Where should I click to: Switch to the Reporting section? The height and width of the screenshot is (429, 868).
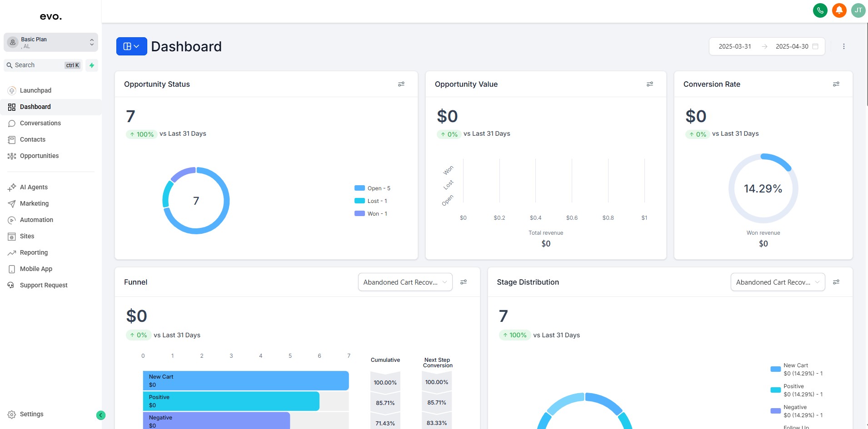(x=34, y=252)
